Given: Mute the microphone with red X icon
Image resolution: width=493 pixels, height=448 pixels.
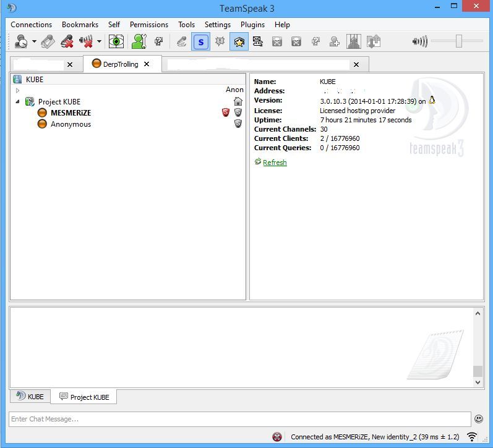Looking at the screenshot, I should click(67, 41).
